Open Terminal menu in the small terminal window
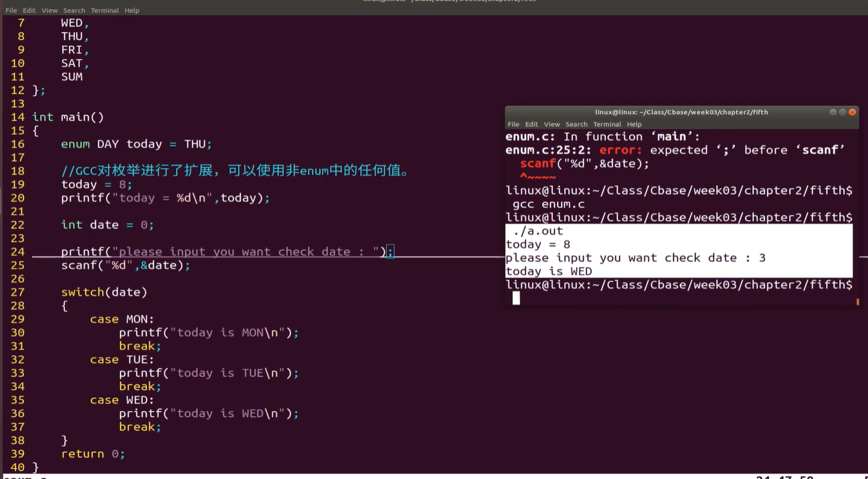This screenshot has height=479, width=868. (607, 124)
